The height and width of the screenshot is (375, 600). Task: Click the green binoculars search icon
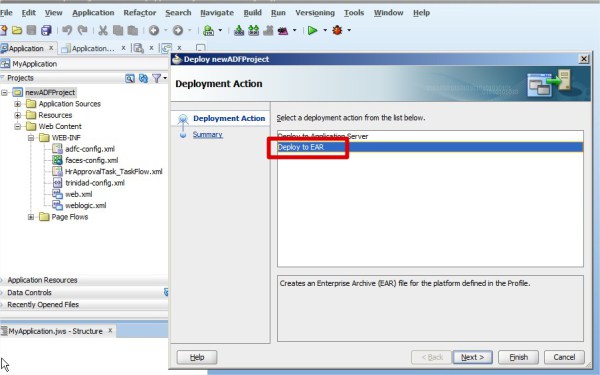pos(209,30)
